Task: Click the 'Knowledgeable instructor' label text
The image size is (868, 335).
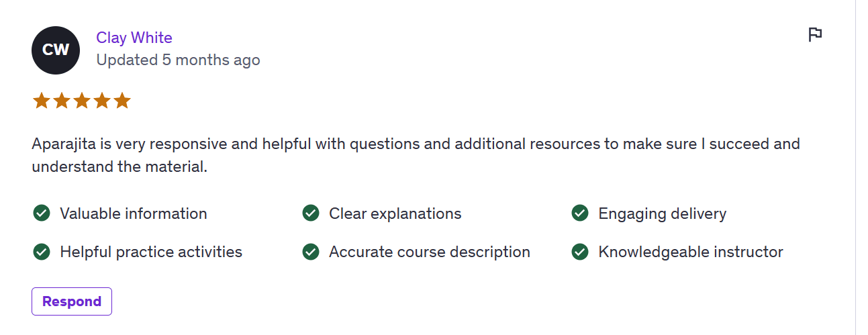Action: click(691, 252)
